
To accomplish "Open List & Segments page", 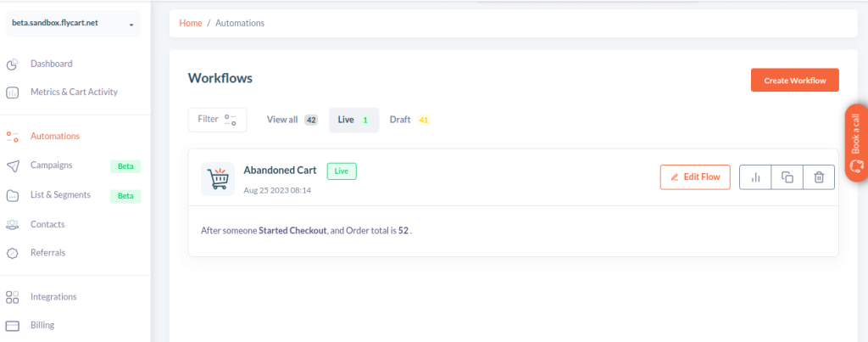I will point(60,195).
